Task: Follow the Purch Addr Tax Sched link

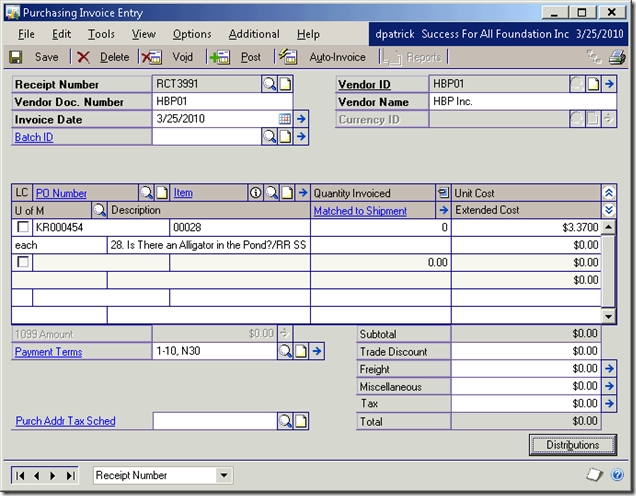Action: click(x=65, y=421)
